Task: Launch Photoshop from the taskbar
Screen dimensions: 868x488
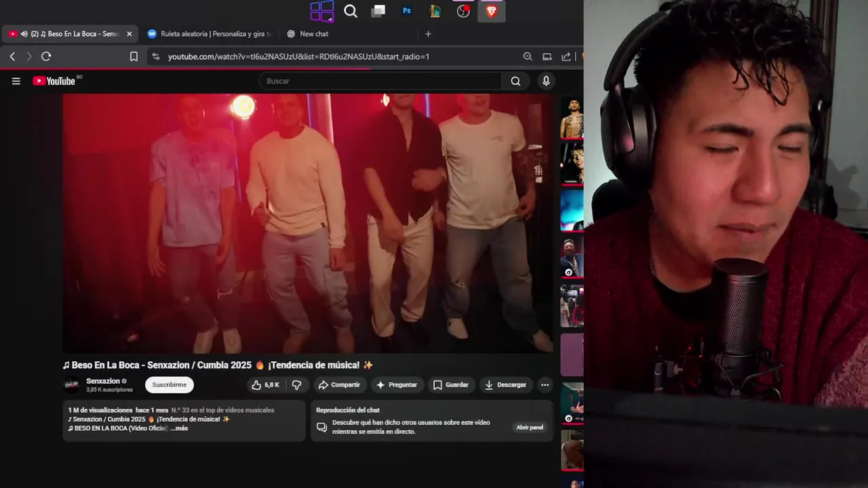Action: click(407, 11)
